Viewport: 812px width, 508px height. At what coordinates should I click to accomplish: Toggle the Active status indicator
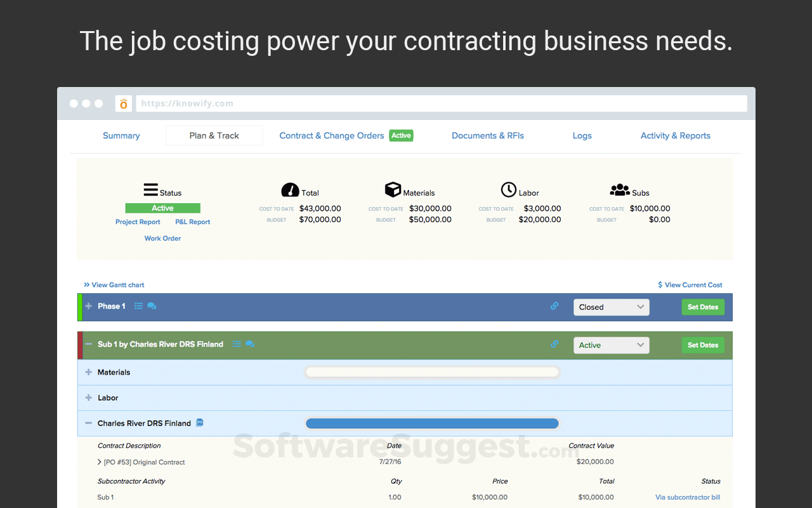pos(162,208)
